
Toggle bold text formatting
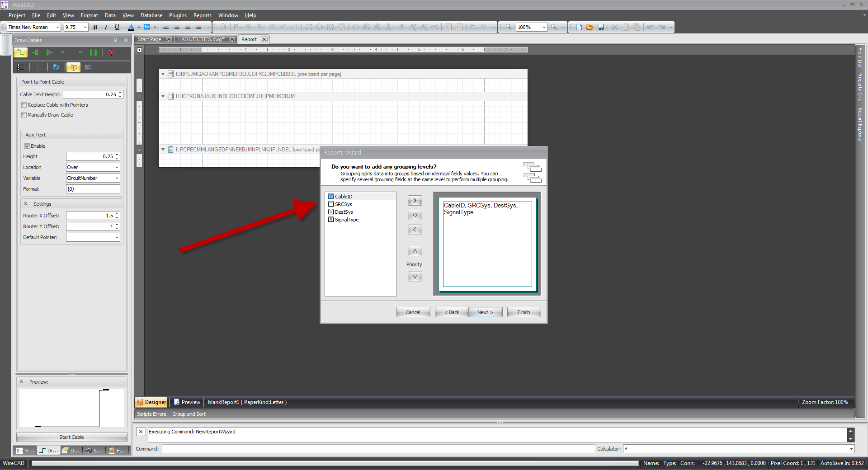pyautogui.click(x=95, y=27)
